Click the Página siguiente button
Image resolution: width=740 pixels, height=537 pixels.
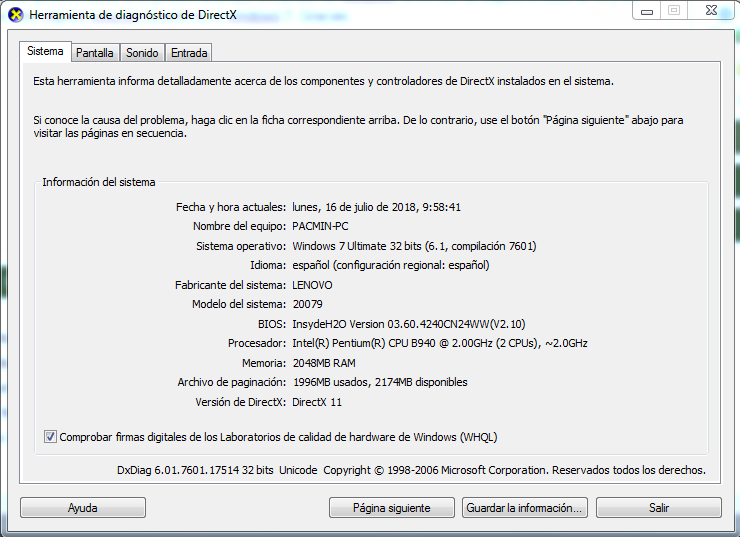[392, 508]
